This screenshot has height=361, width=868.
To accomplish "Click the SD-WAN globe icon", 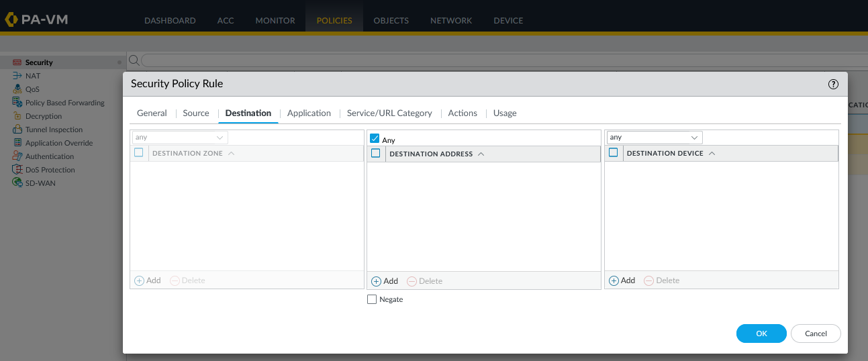I will (x=17, y=183).
